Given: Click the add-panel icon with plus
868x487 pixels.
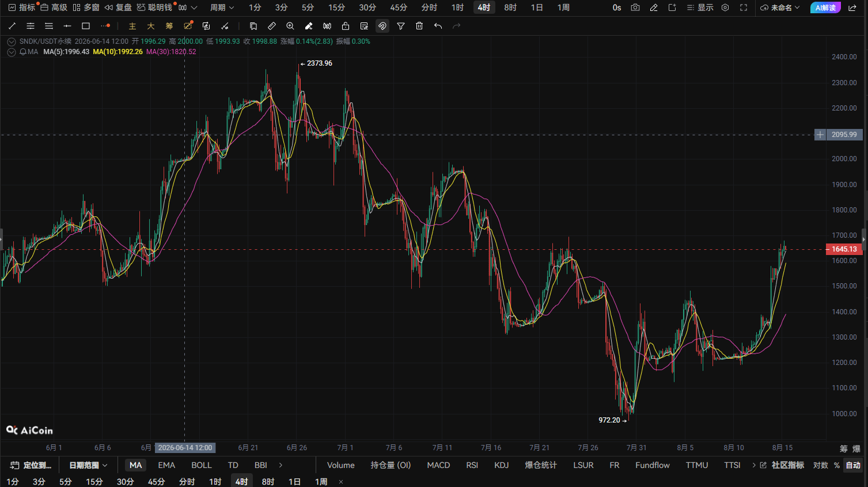Looking at the screenshot, I should tap(672, 7).
